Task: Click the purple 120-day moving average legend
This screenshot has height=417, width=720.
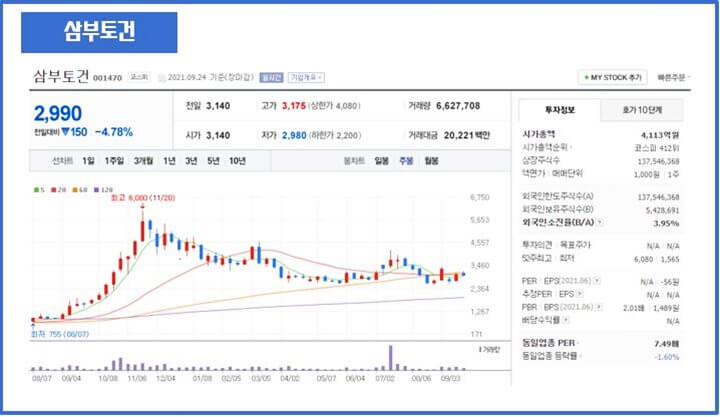Action: tap(103, 190)
